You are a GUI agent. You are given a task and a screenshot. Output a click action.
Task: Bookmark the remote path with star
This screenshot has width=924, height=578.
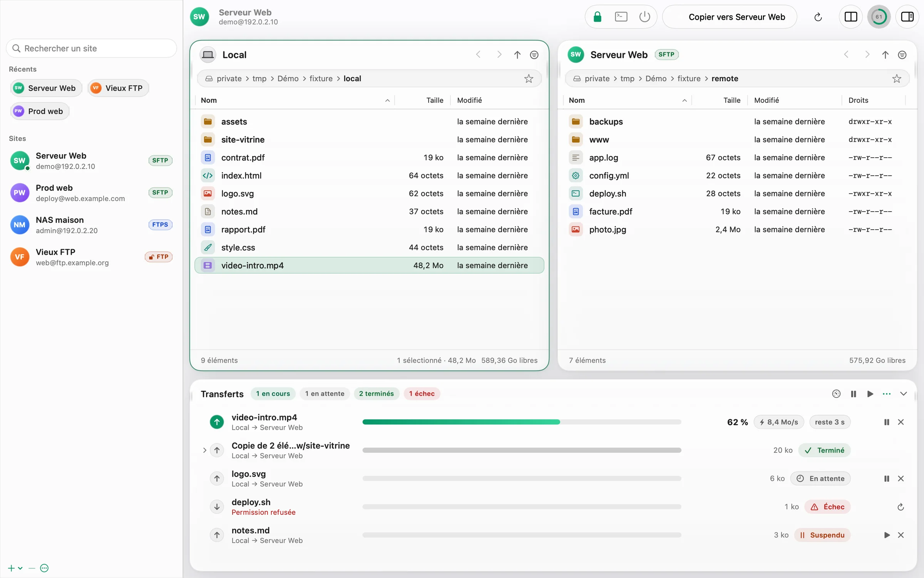tap(897, 79)
